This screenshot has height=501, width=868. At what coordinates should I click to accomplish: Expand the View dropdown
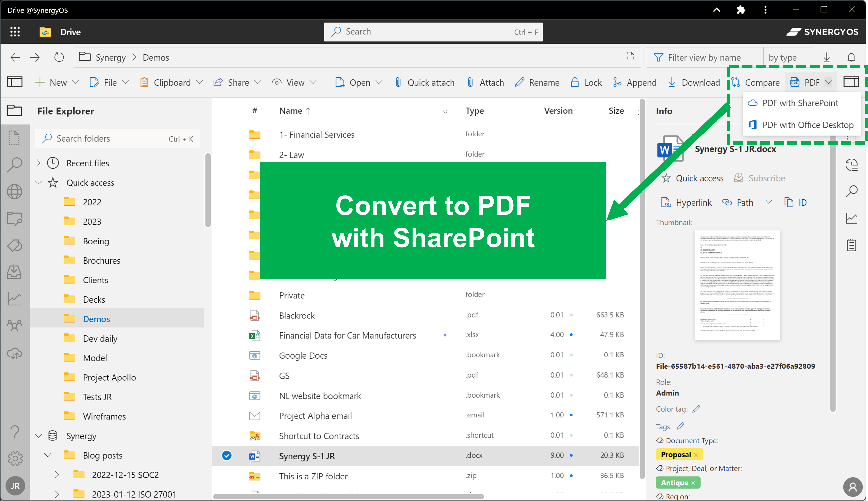point(313,82)
